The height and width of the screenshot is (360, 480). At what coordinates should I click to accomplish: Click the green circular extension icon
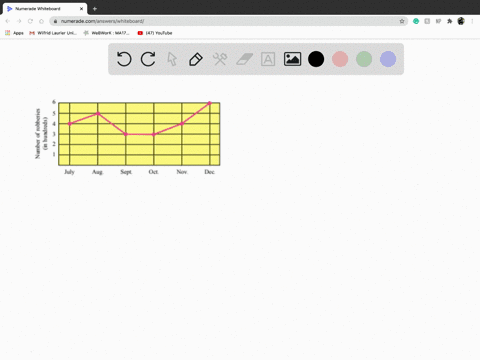pos(416,21)
